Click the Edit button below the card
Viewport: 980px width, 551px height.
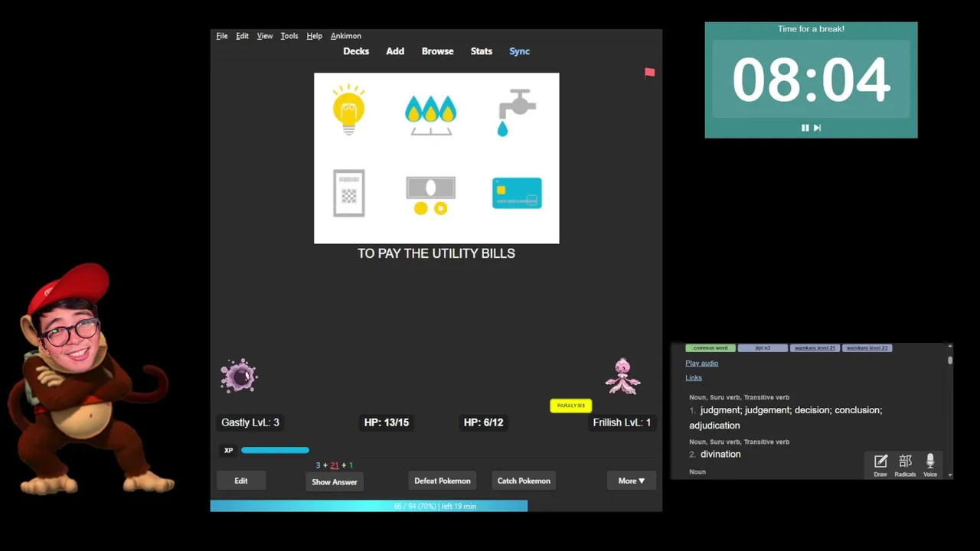point(241,481)
